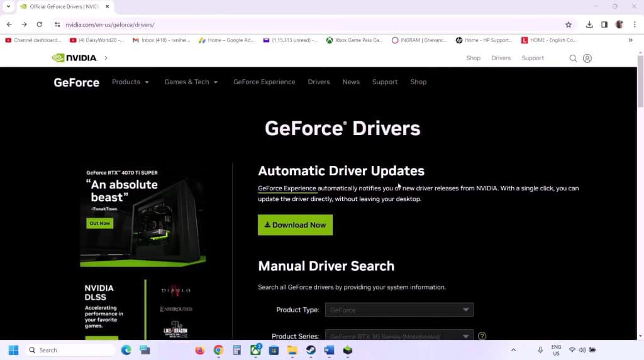This screenshot has width=644, height=360.
Task: Open Drivers link in top NVIDIA bar
Action: tap(501, 58)
